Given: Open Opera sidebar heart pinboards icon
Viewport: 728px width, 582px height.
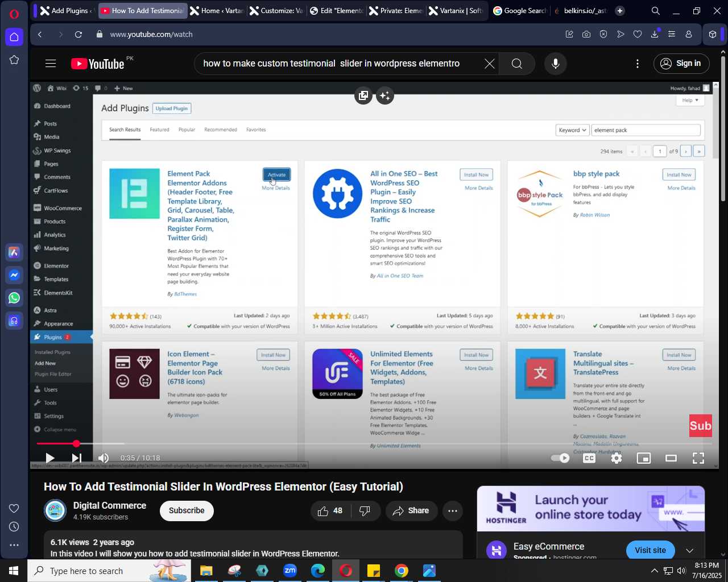Looking at the screenshot, I should tap(14, 509).
